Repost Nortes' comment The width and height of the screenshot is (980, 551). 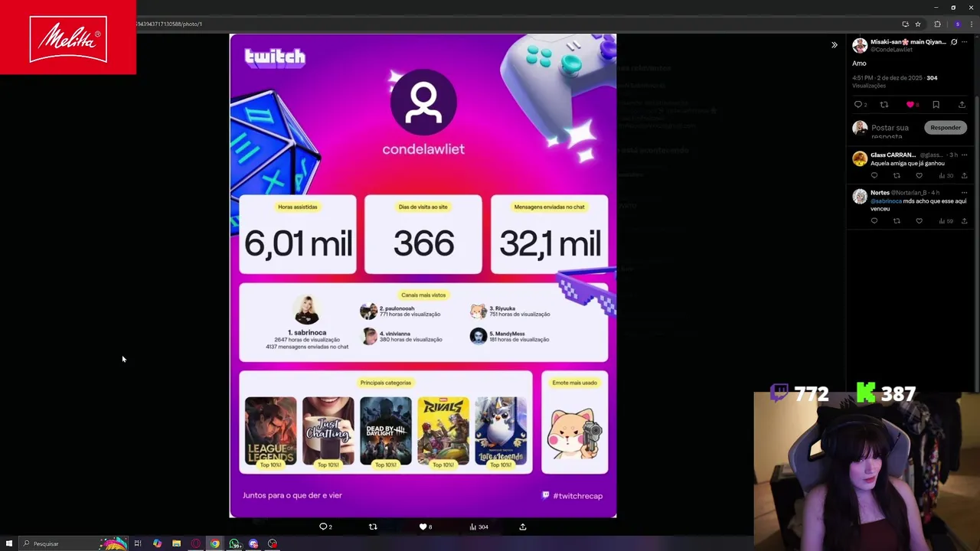click(897, 221)
